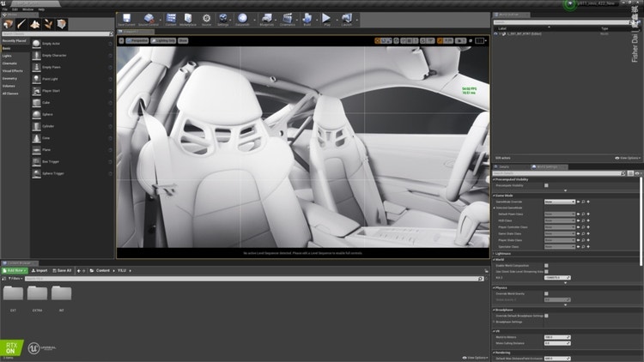Click Save All in the Content Browser

tap(62, 270)
